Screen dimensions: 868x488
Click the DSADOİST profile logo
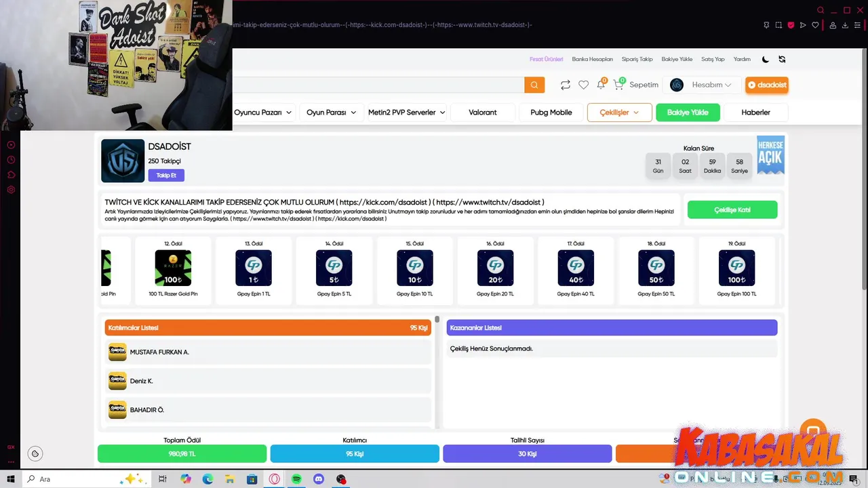tap(123, 161)
